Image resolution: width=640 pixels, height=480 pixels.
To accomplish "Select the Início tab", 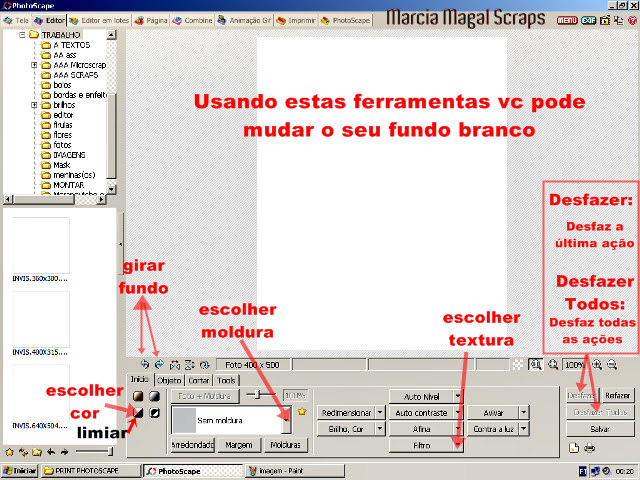I will pos(140,379).
